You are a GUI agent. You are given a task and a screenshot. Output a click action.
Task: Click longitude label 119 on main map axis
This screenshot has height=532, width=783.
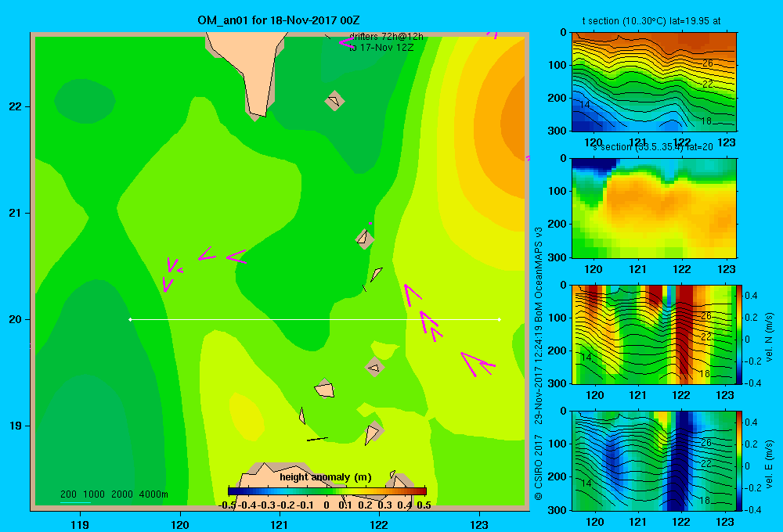[80, 524]
